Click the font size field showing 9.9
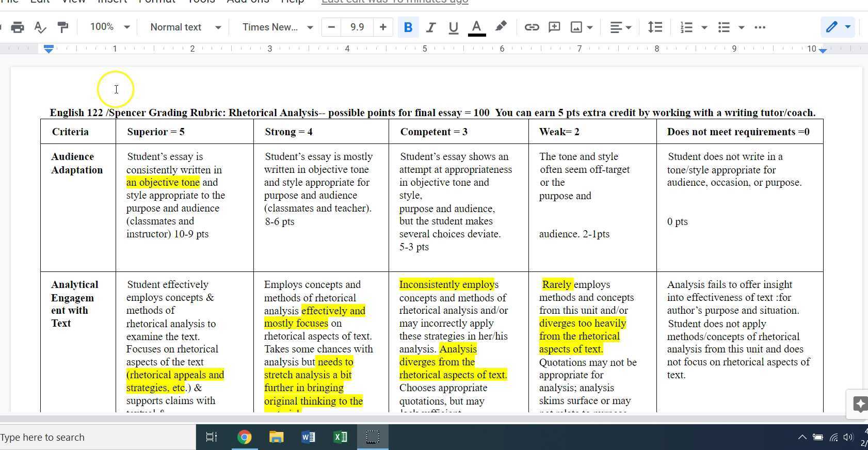Screen dimensions: 868x450 [357, 27]
